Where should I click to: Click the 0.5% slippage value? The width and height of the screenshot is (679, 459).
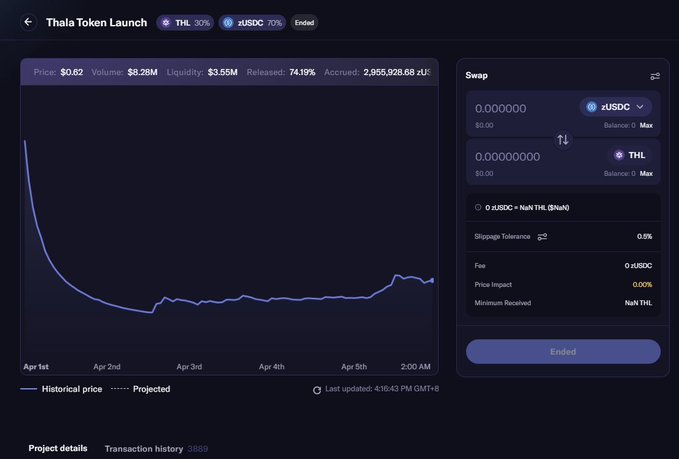(x=644, y=236)
